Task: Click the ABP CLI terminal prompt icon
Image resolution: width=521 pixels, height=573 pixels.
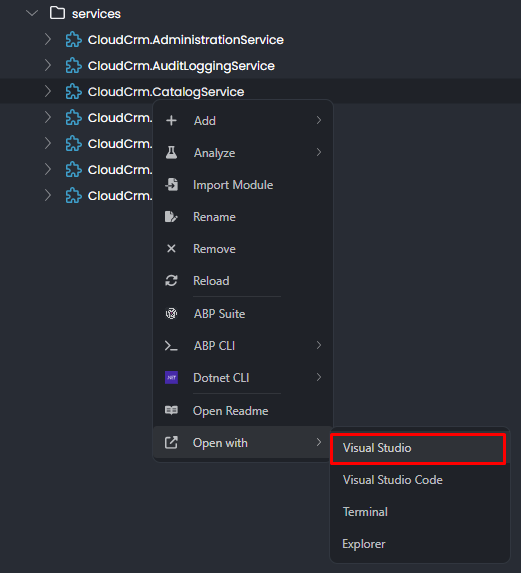Action: point(171,346)
